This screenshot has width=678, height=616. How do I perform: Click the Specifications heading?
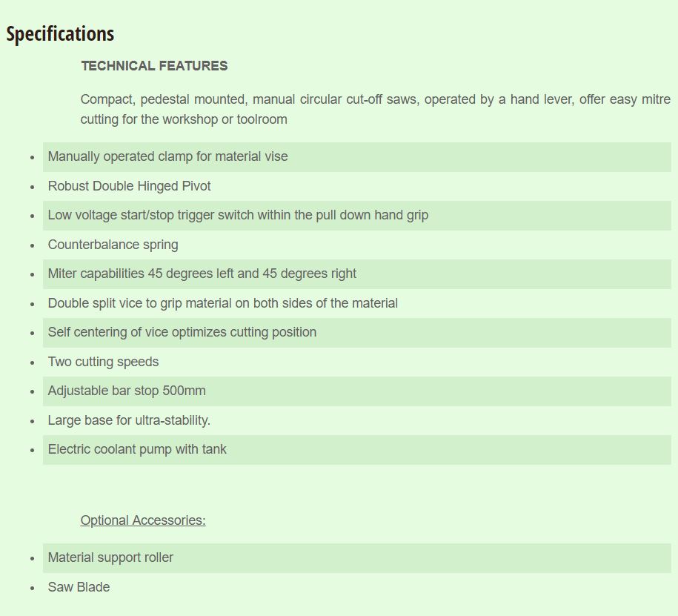(60, 34)
